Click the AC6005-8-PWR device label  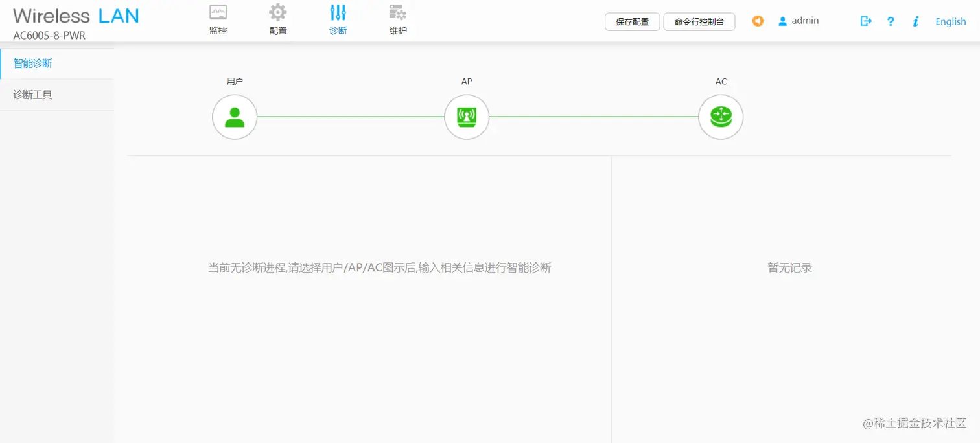48,36
